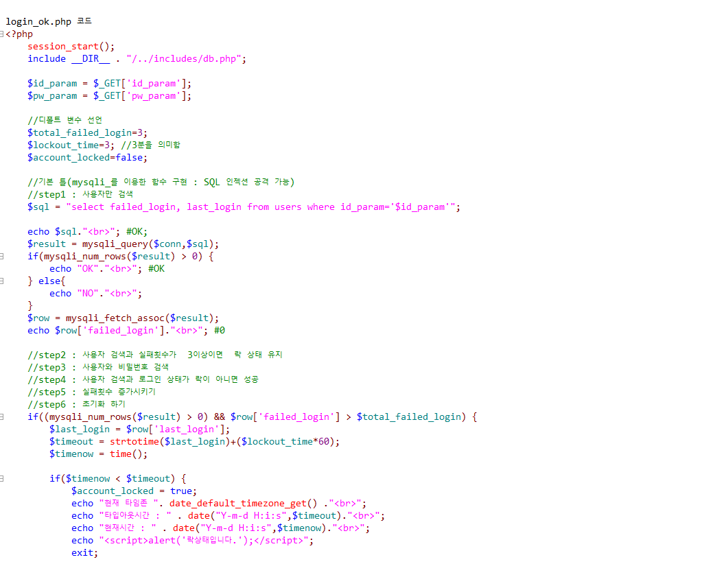Viewport: 728px width, 564px height.
Task: Click the 'session_start();' line
Action: 71,47
